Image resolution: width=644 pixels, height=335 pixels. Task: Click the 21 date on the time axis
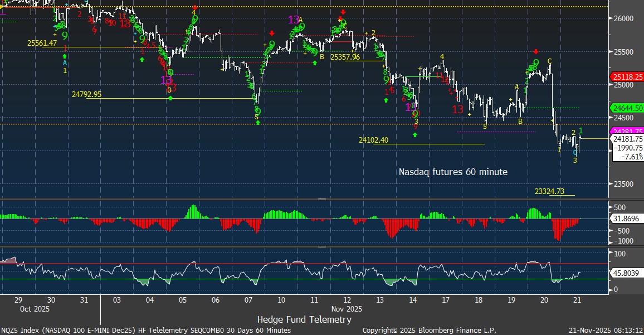(578, 299)
